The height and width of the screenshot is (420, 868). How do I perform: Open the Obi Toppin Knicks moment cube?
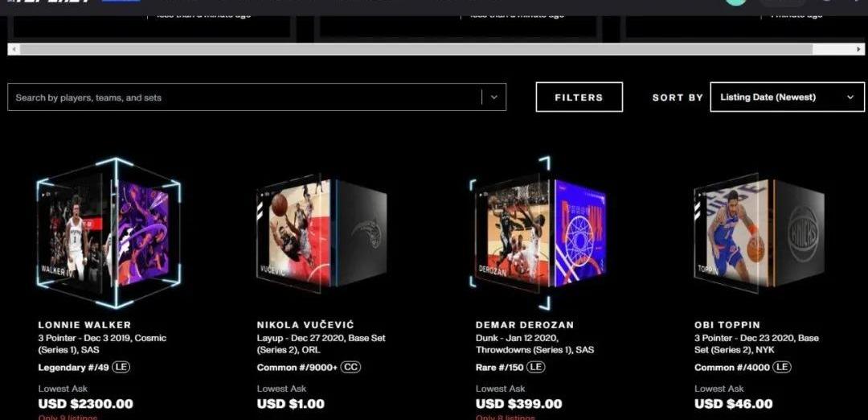click(x=759, y=233)
